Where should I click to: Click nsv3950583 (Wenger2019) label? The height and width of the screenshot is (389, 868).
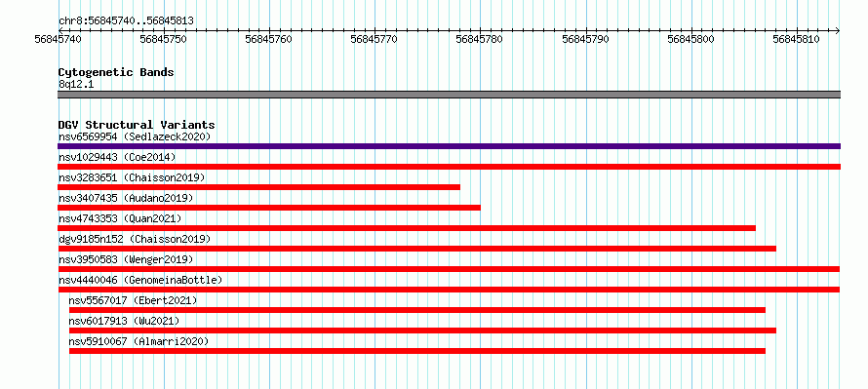point(126,259)
